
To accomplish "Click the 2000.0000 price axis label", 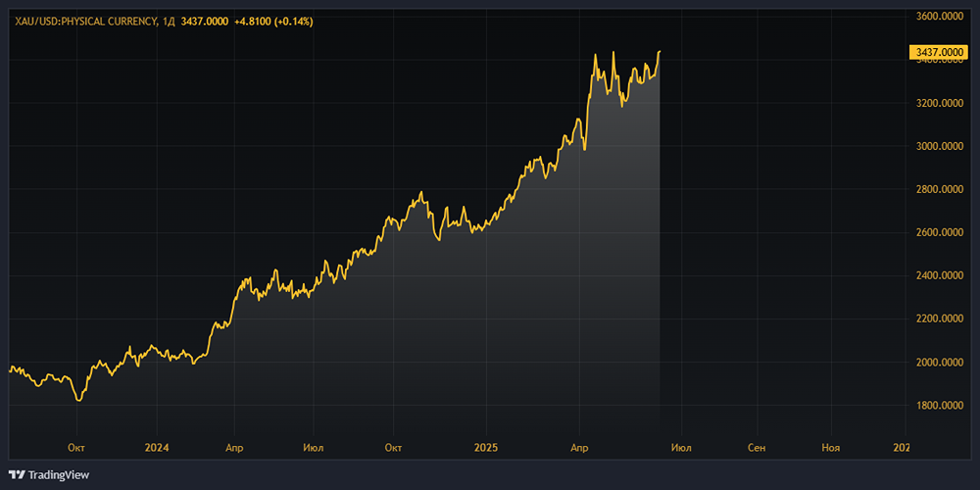I will click(940, 363).
